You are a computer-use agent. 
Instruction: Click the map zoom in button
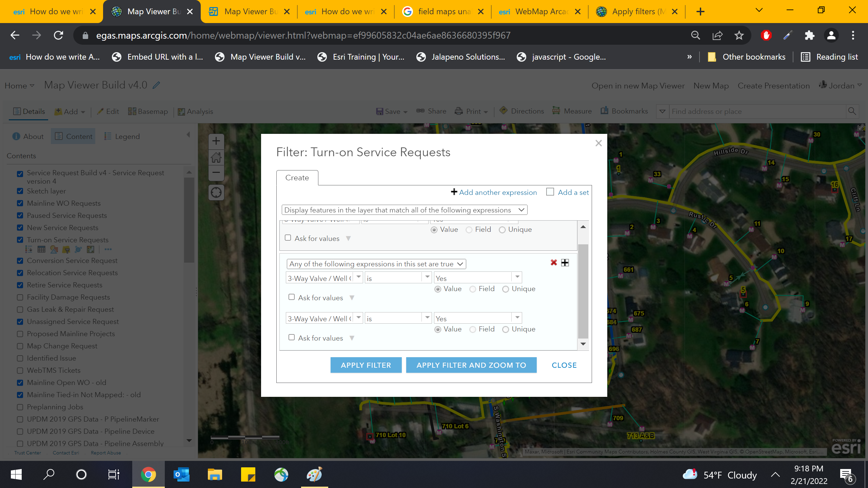tap(216, 141)
